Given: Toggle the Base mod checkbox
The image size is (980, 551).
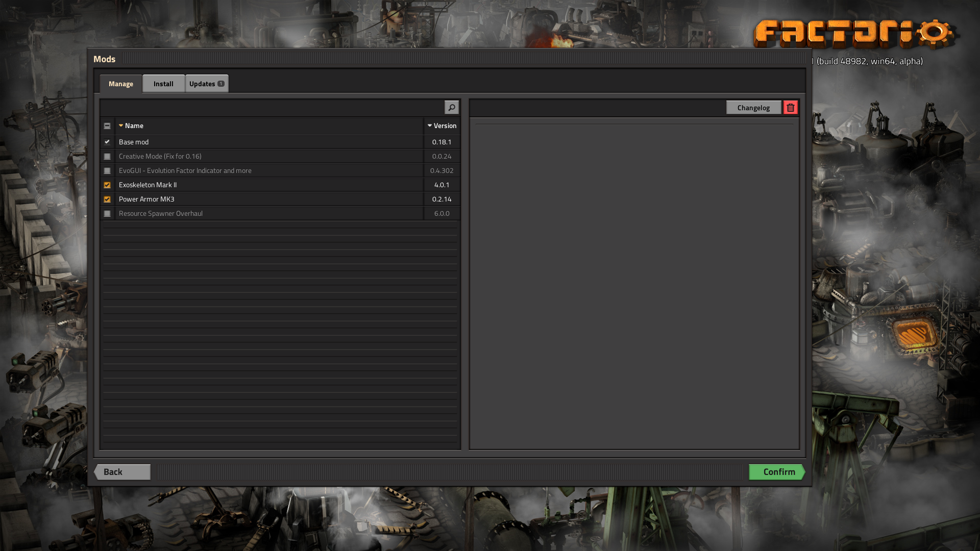Looking at the screenshot, I should (x=107, y=142).
